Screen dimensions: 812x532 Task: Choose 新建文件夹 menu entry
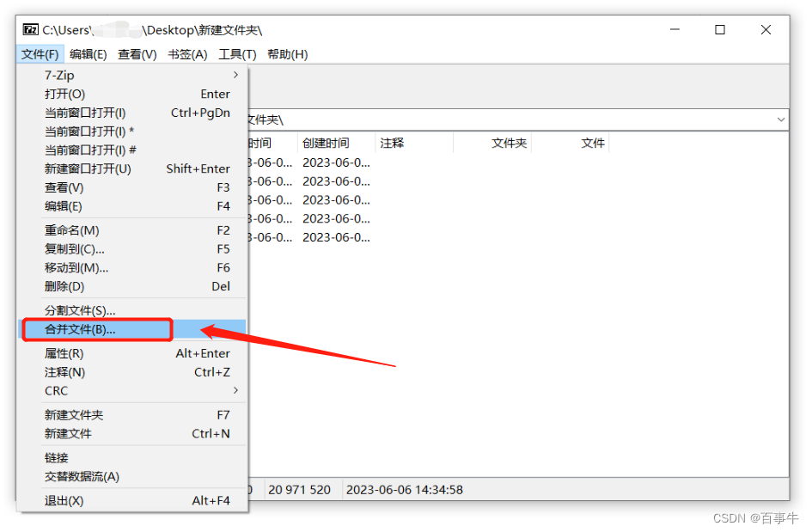132,415
